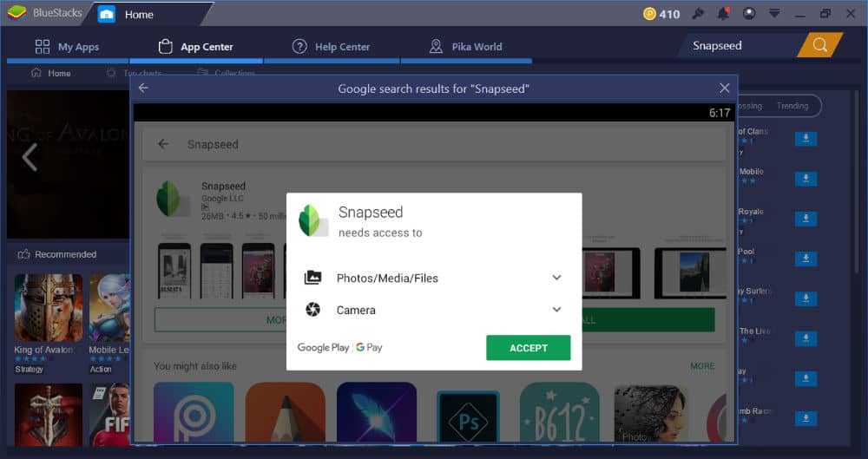The image size is (868, 459).
Task: Open the title bar dropdown menu arrow
Action: (x=774, y=14)
